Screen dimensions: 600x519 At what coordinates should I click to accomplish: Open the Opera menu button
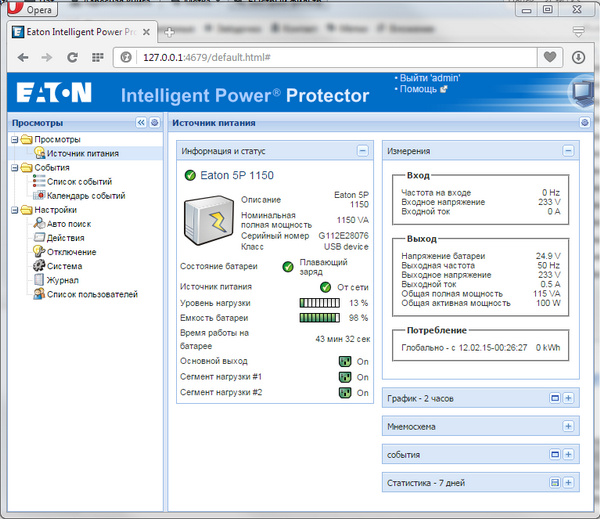tap(33, 8)
